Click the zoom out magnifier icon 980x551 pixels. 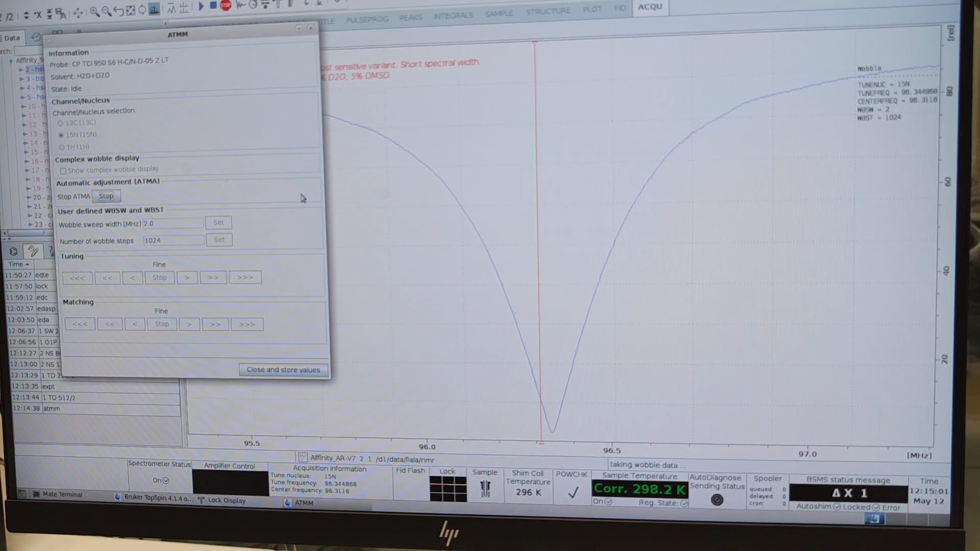point(106,11)
